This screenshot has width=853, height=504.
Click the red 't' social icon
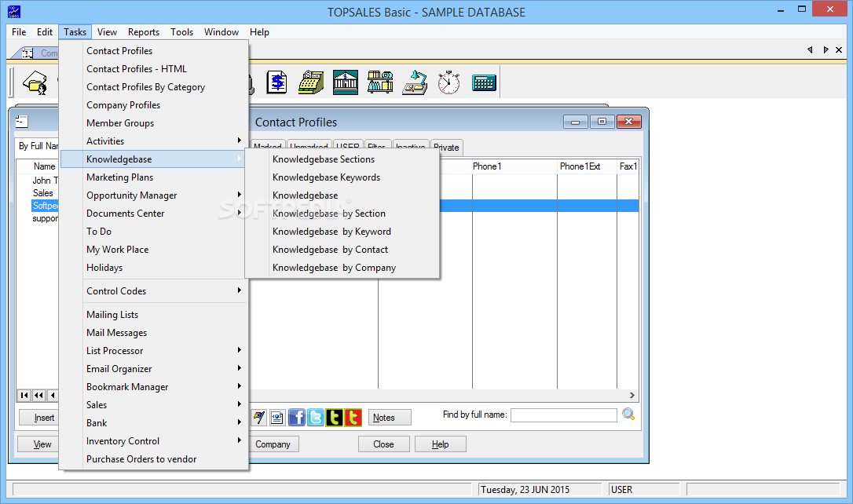(x=353, y=417)
